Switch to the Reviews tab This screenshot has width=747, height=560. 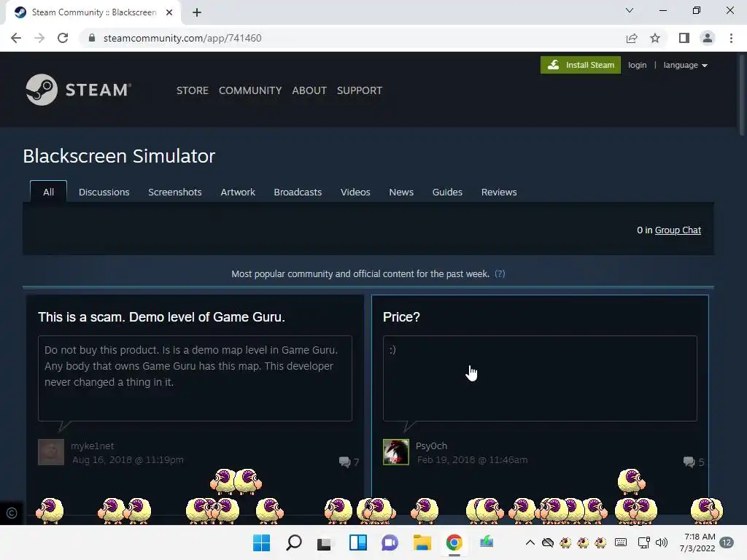click(x=499, y=192)
